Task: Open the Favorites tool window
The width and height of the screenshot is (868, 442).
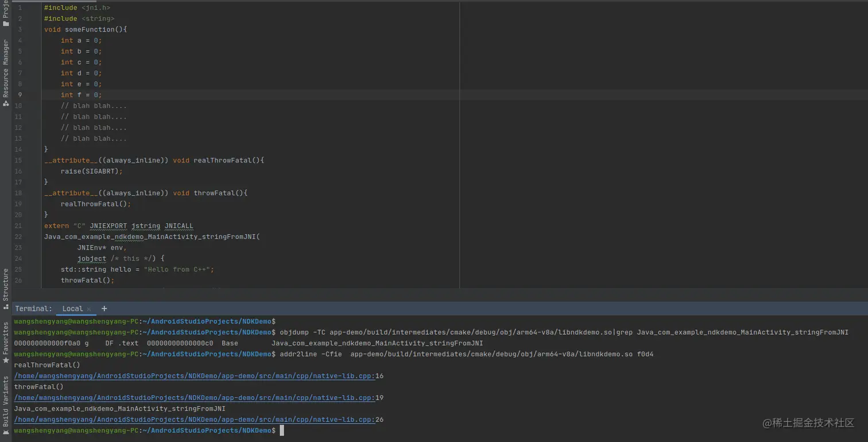Action: click(x=6, y=343)
